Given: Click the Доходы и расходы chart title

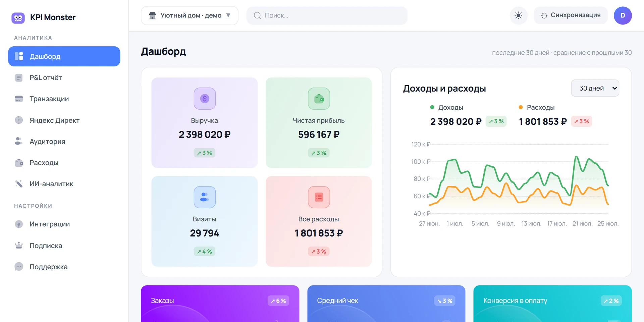Looking at the screenshot, I should pos(444,89).
